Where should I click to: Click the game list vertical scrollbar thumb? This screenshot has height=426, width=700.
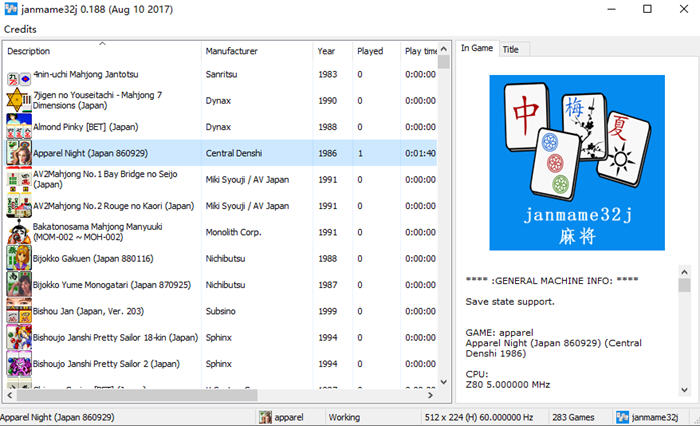443,62
